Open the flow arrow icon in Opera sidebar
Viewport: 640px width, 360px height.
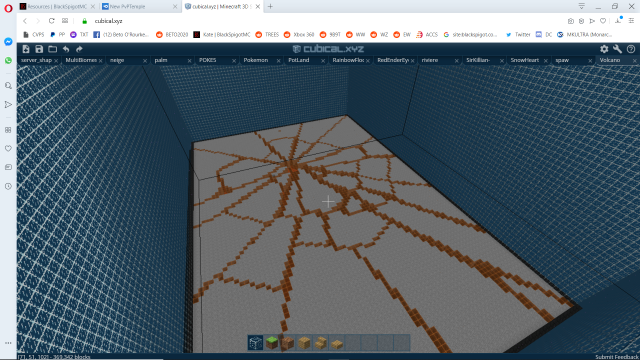coord(8,104)
